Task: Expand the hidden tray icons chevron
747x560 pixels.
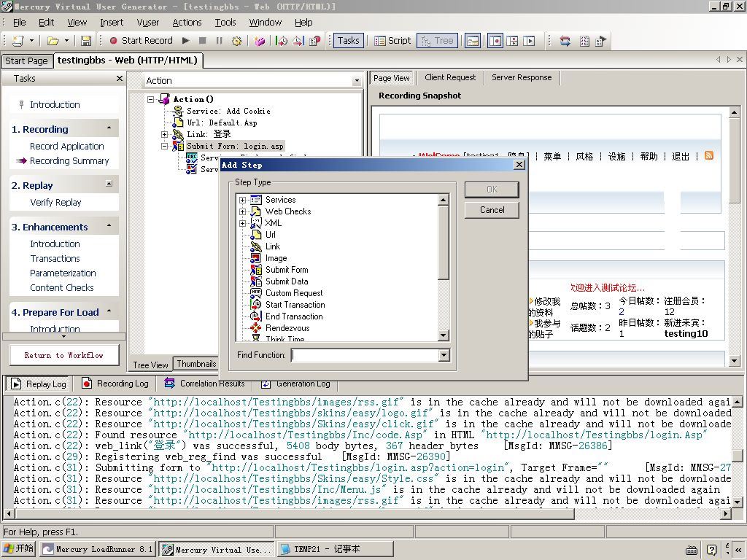Action: click(740, 550)
